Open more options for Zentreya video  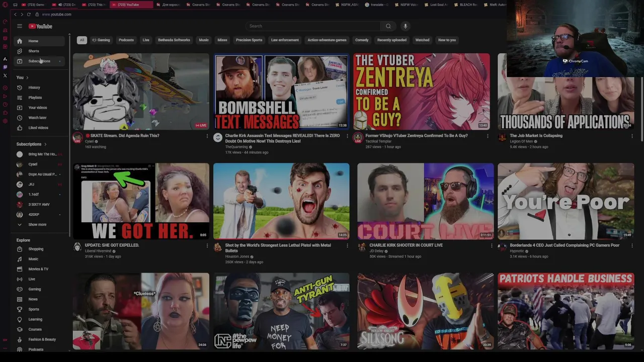[487, 136]
